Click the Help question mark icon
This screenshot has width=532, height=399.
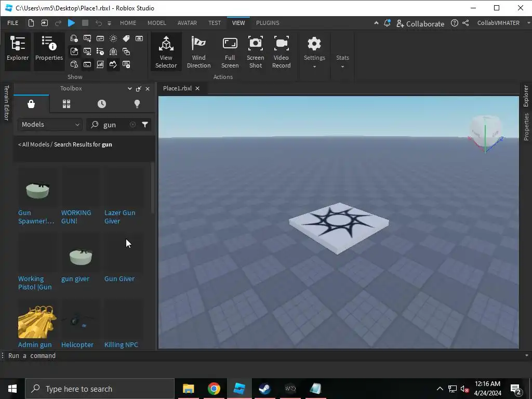[454, 23]
